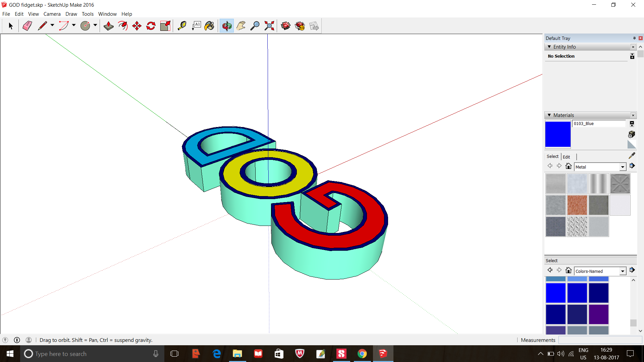Toggle the pencil edit icon in Entity Info

tap(632, 56)
